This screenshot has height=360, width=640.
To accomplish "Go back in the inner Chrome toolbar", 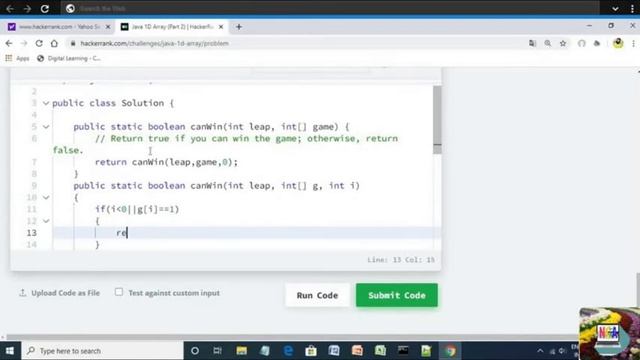I will click(x=9, y=43).
